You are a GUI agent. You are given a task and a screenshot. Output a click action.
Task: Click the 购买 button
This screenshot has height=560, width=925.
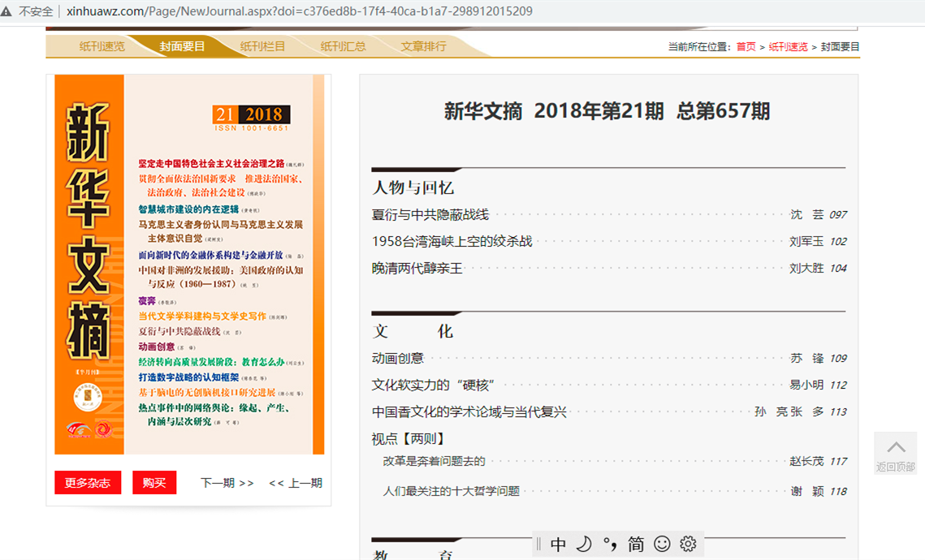pyautogui.click(x=154, y=483)
